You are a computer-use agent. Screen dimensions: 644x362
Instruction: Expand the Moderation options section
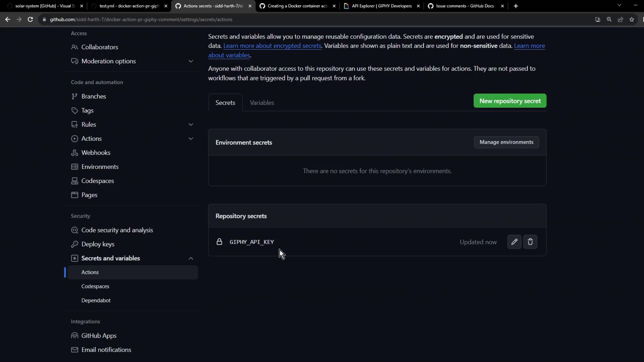pos(191,61)
